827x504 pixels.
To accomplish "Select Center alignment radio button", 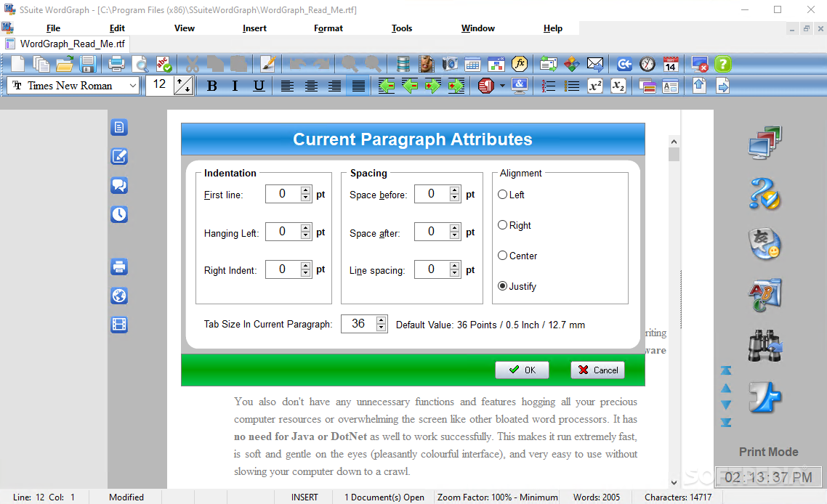I will pyautogui.click(x=503, y=256).
